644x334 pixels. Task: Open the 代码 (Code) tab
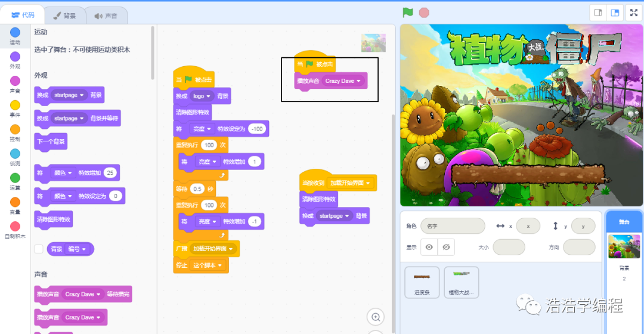[x=23, y=15]
